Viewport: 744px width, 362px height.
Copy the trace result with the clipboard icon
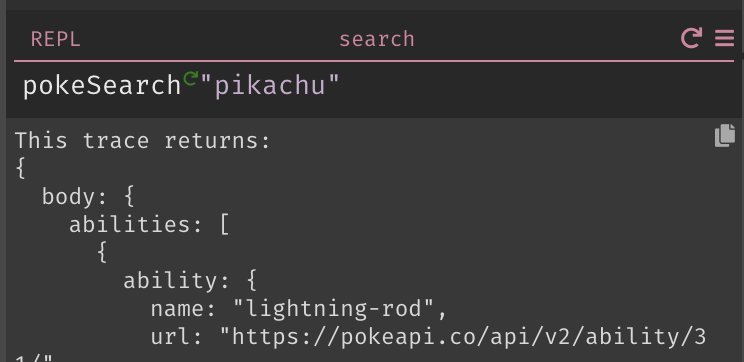tap(725, 136)
